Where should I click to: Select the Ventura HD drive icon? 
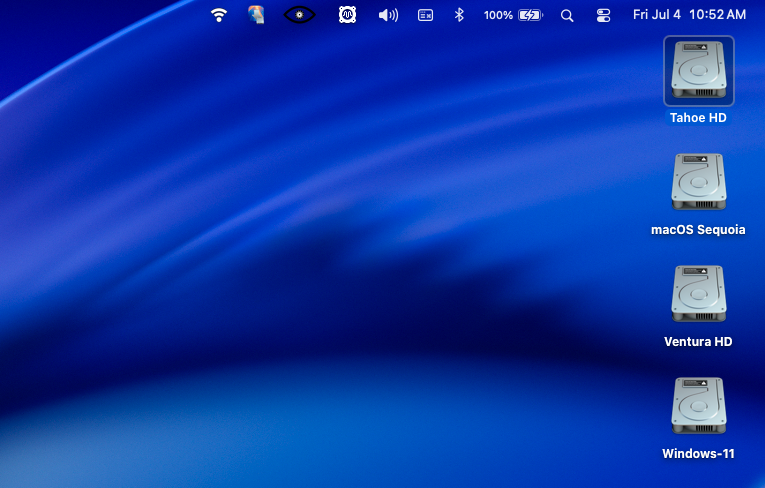(699, 294)
